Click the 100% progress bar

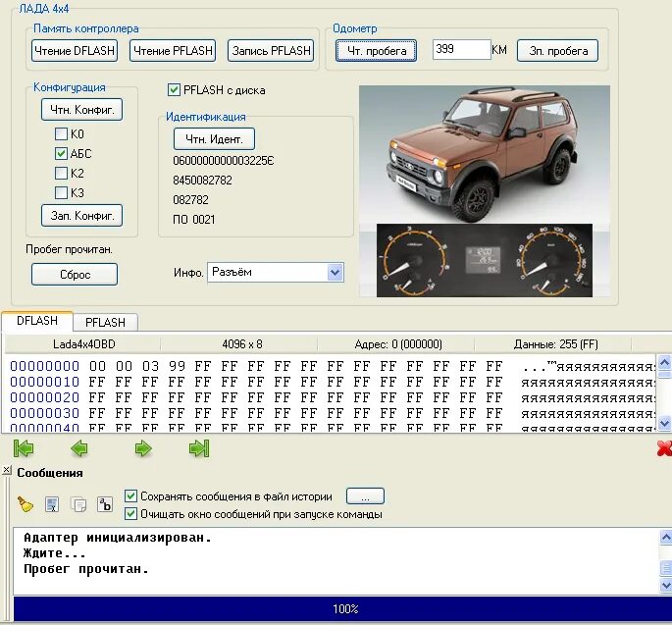point(342,608)
